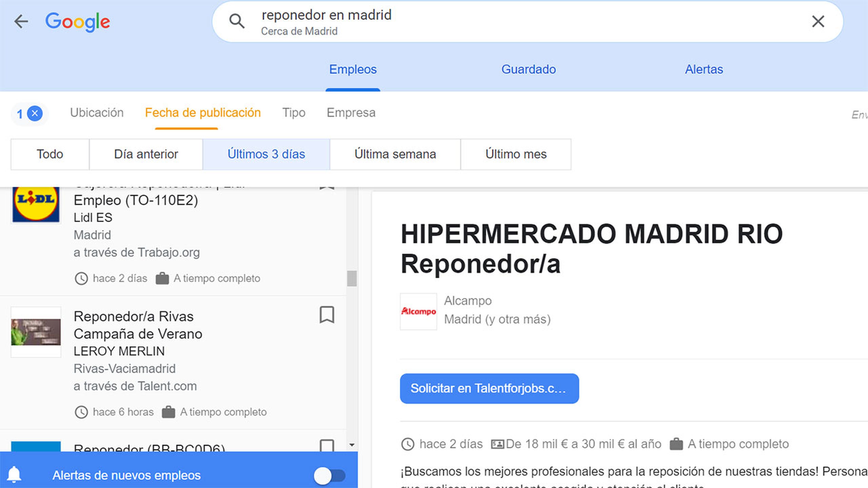Bookmark the Leroy Merlin Reponedor/a Rivas job
Image resolution: width=868 pixels, height=488 pixels.
click(326, 315)
